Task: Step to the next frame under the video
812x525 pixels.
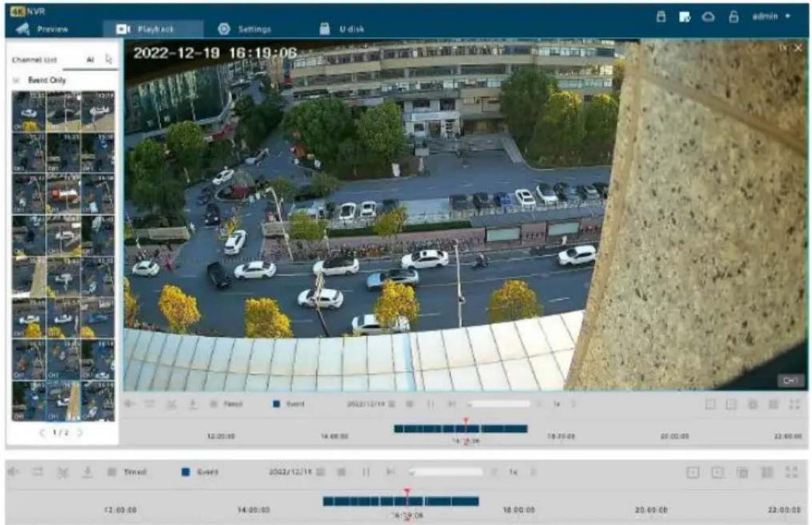Action: point(452,404)
